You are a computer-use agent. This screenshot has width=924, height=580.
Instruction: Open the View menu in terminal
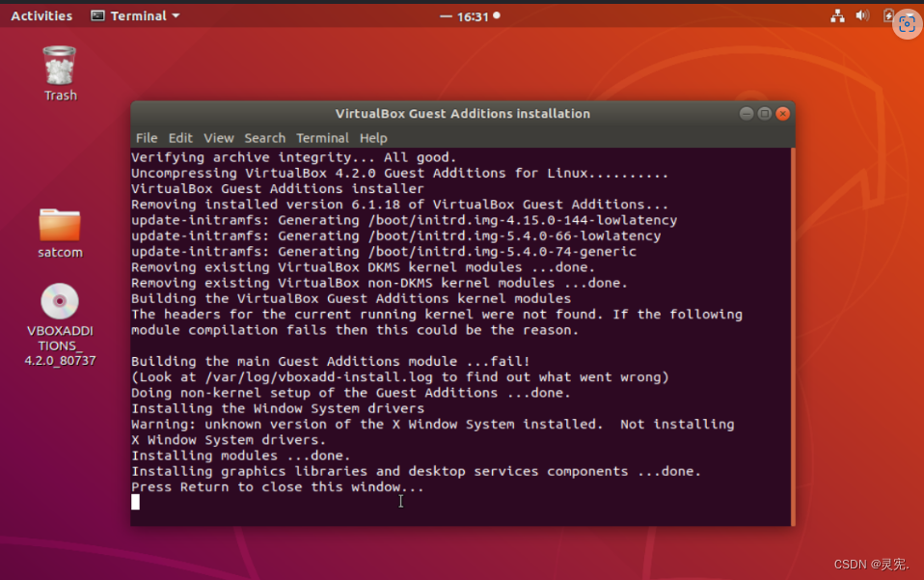(x=219, y=138)
